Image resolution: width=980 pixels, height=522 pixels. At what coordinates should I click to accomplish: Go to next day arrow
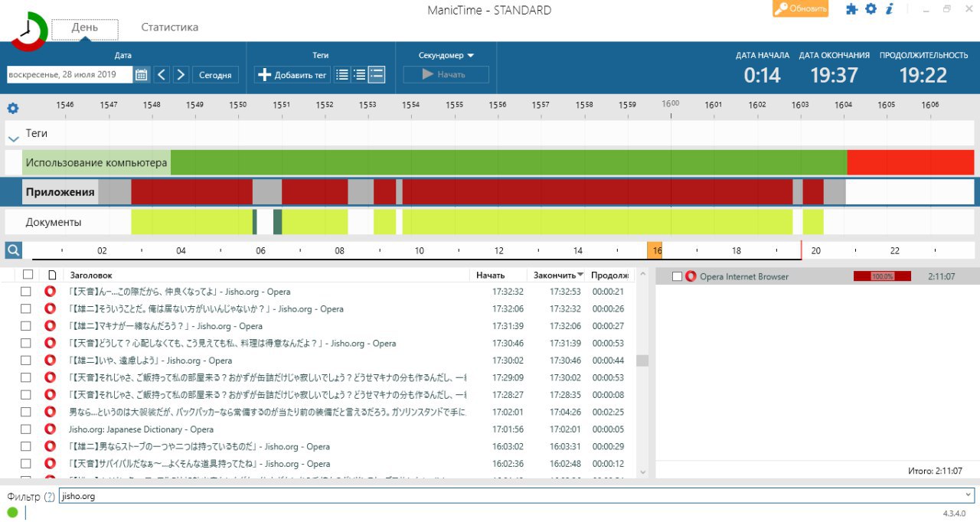coord(181,74)
